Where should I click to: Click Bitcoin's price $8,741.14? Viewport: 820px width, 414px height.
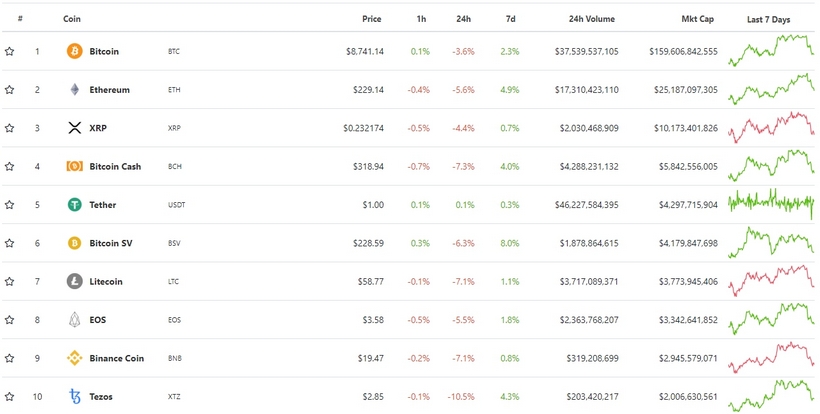point(365,51)
